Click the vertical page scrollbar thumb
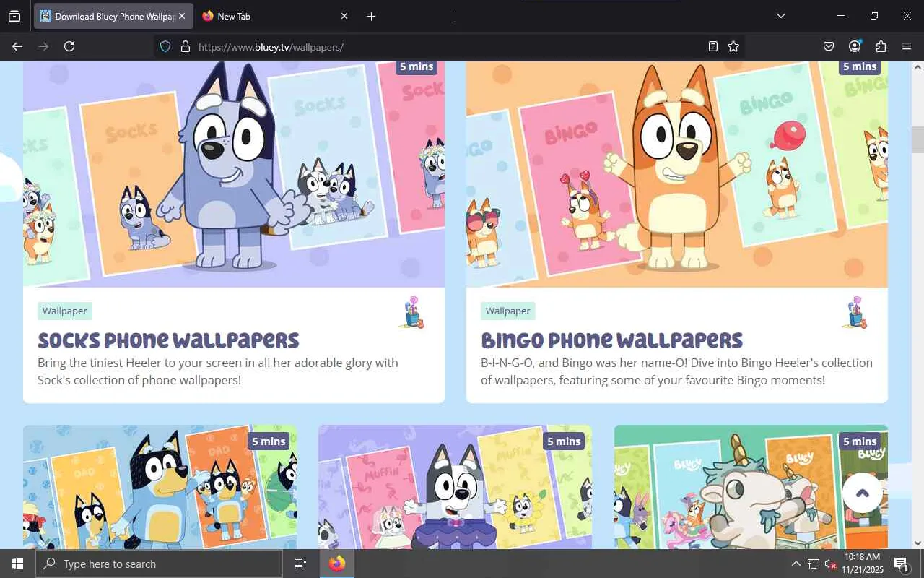 918,139
